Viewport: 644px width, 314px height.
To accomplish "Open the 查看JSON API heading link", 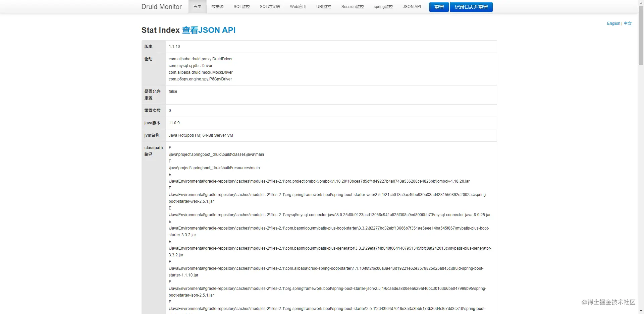I will [209, 30].
